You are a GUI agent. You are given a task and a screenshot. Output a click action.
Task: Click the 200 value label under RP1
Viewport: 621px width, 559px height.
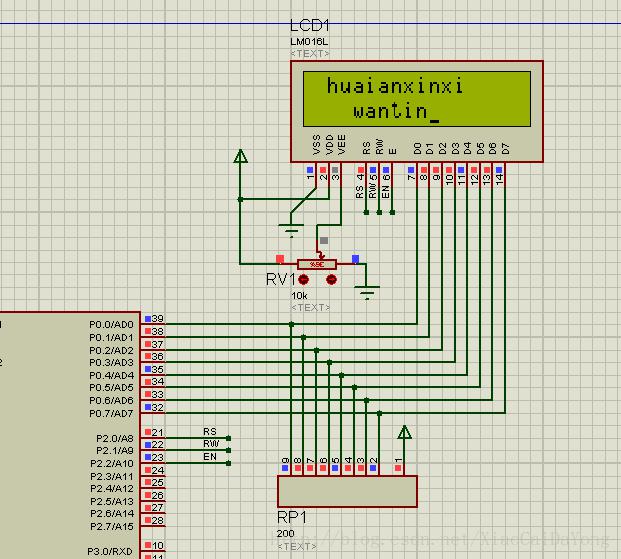tap(286, 534)
